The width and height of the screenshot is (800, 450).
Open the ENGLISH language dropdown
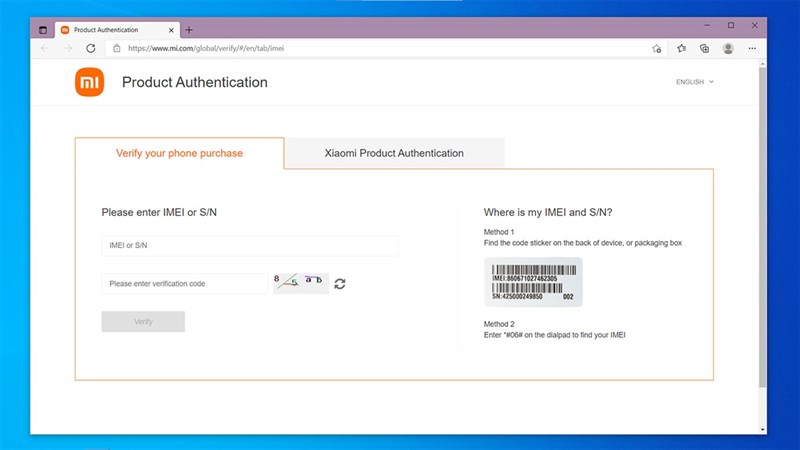tap(694, 82)
